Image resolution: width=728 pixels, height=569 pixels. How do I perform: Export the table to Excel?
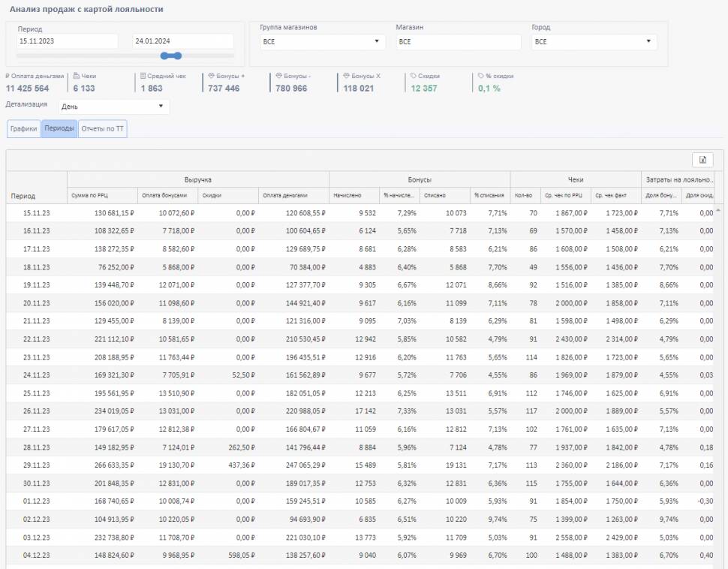coord(702,160)
